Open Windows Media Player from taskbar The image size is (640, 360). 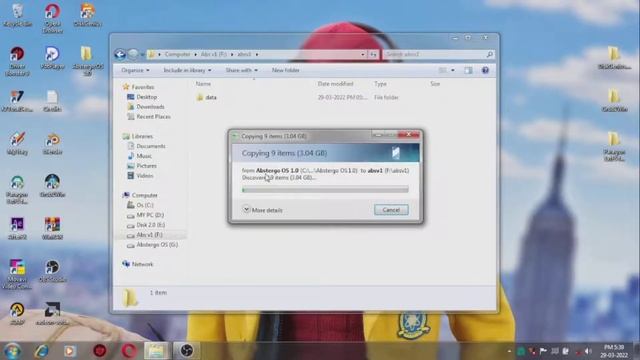(70, 351)
